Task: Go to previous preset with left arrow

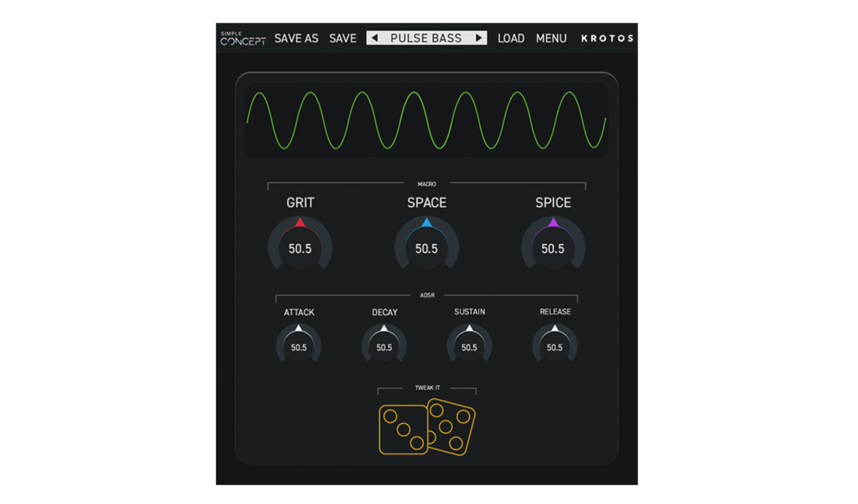Action: [x=374, y=38]
